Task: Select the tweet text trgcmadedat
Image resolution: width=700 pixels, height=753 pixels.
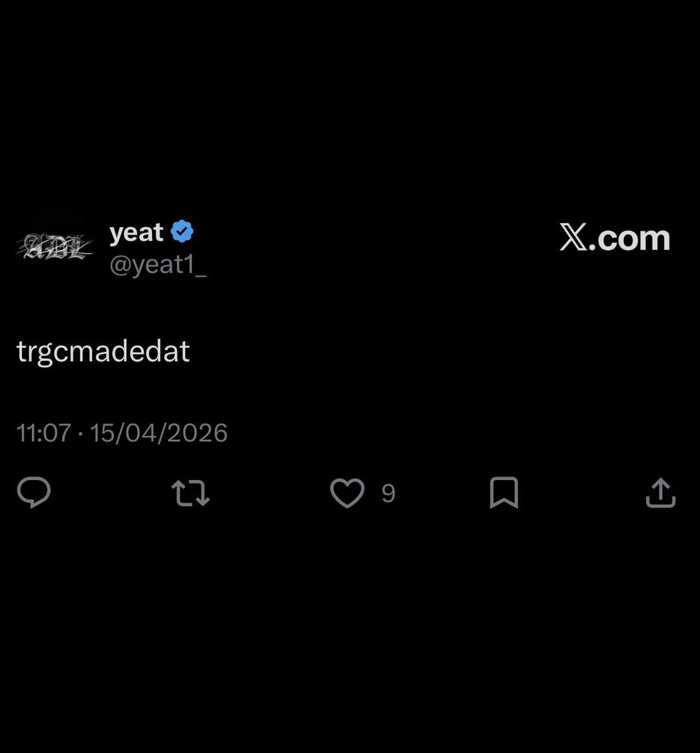Action: pos(103,351)
